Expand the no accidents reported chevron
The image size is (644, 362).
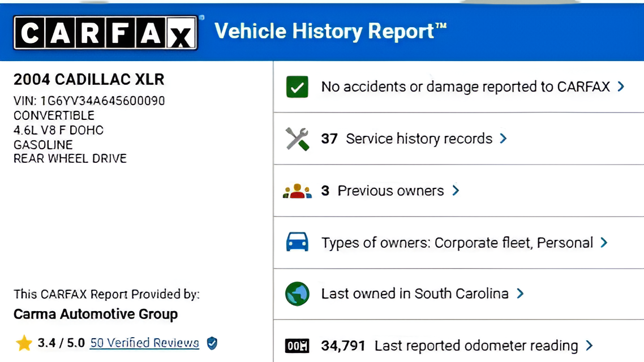[621, 87]
